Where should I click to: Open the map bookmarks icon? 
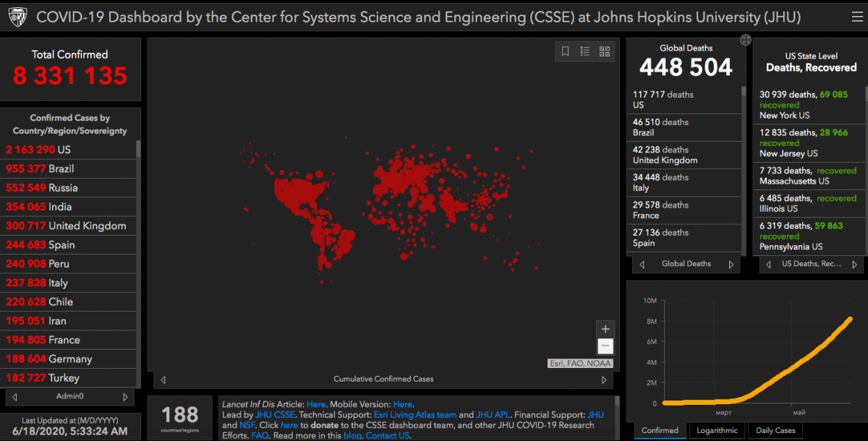(566, 51)
